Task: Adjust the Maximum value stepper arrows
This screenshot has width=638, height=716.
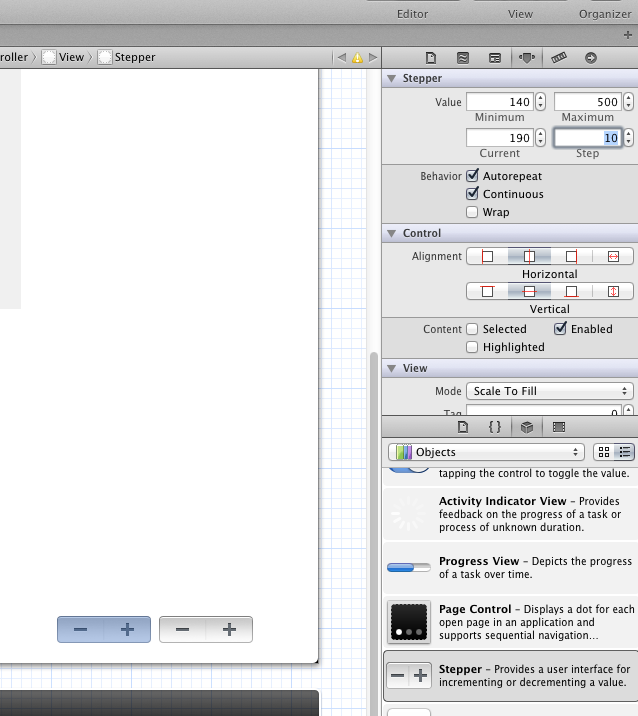Action: [x=628, y=101]
